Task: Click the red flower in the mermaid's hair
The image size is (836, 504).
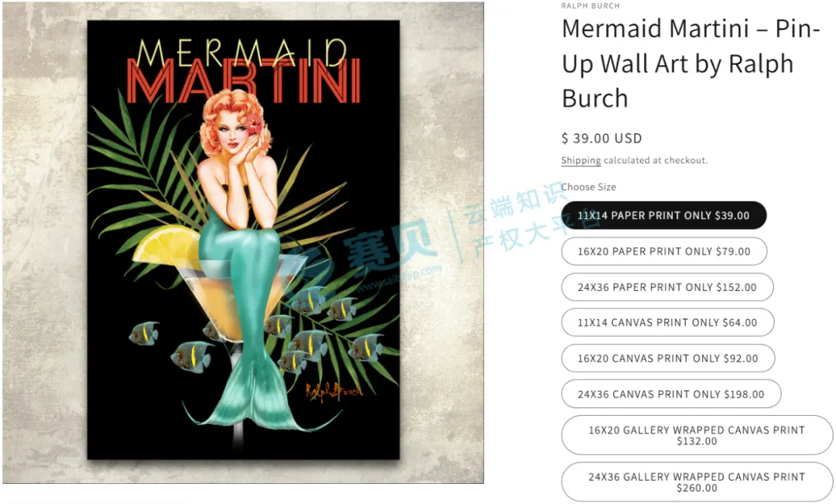Action: click(255, 125)
